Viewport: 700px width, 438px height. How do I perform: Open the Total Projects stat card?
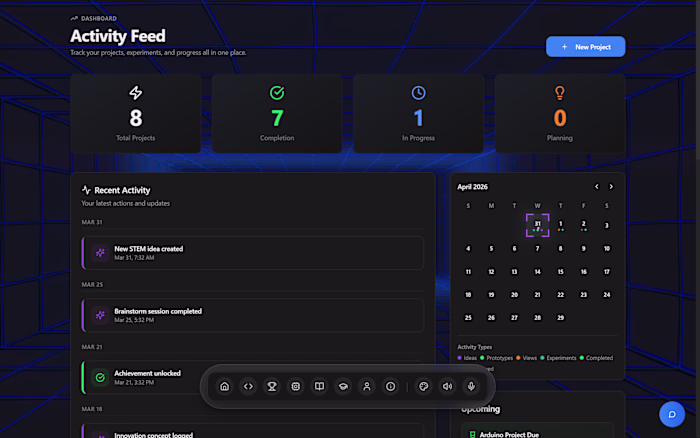pyautogui.click(x=136, y=114)
